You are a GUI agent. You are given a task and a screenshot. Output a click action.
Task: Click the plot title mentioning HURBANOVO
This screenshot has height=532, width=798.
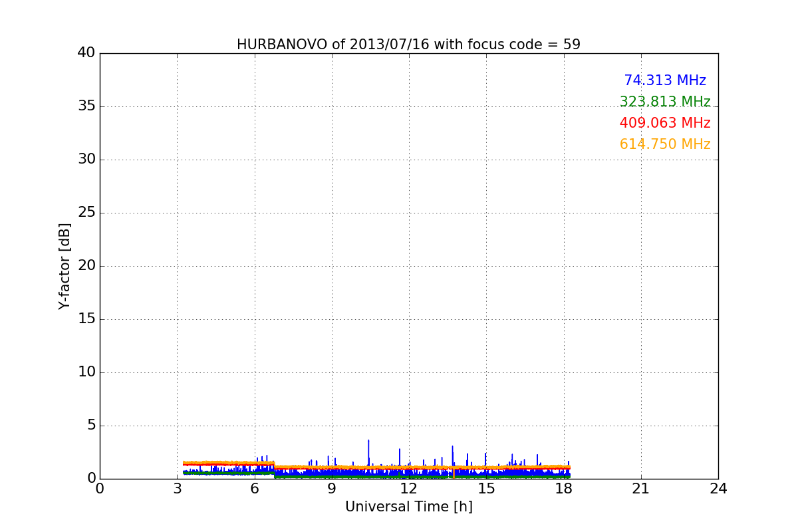pyautogui.click(x=408, y=45)
